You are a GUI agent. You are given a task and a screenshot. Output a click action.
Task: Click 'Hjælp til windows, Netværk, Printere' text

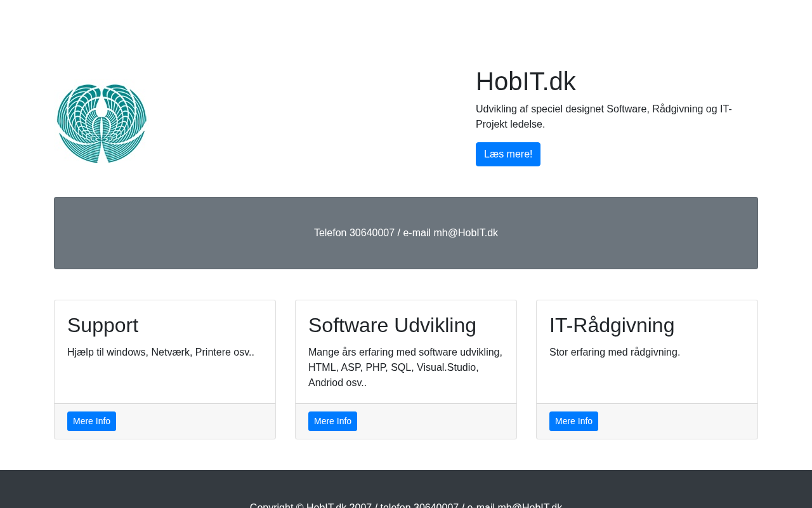pyautogui.click(x=160, y=352)
